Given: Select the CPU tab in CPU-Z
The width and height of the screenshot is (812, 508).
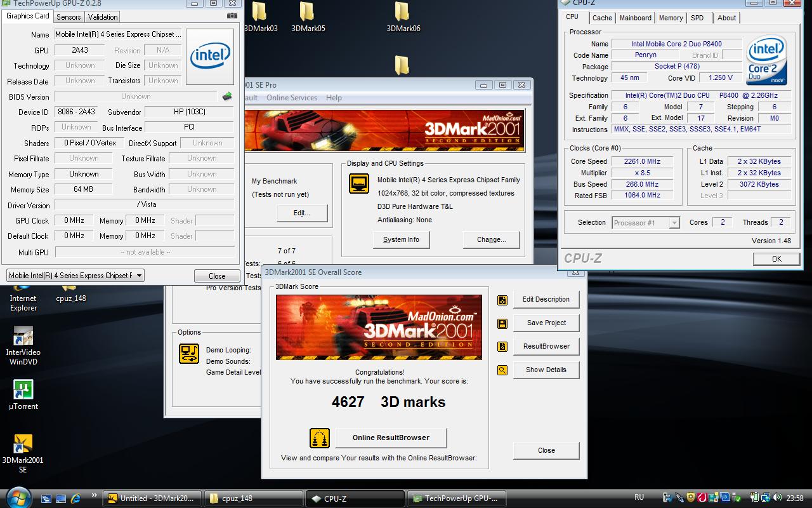Looking at the screenshot, I should coord(572,17).
